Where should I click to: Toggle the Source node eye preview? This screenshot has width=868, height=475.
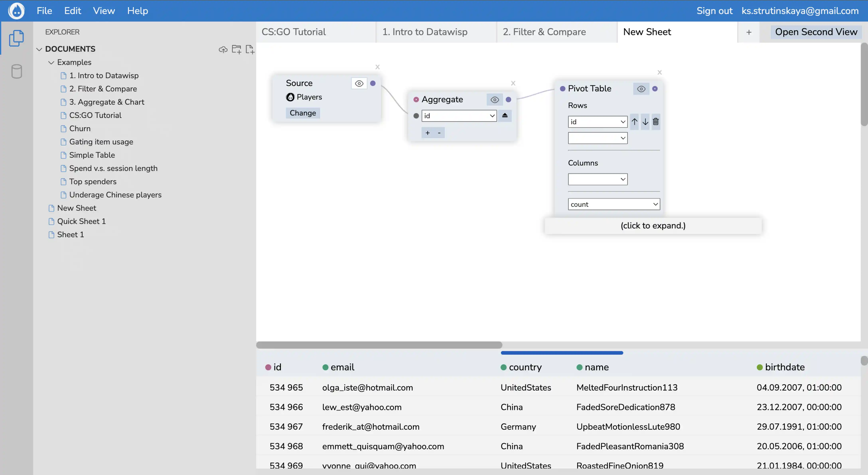click(x=359, y=83)
